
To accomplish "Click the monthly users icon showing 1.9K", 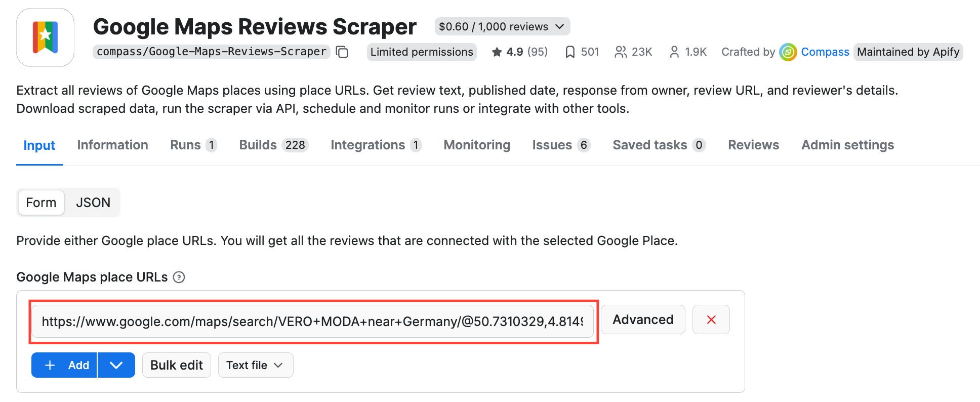I will 674,52.
